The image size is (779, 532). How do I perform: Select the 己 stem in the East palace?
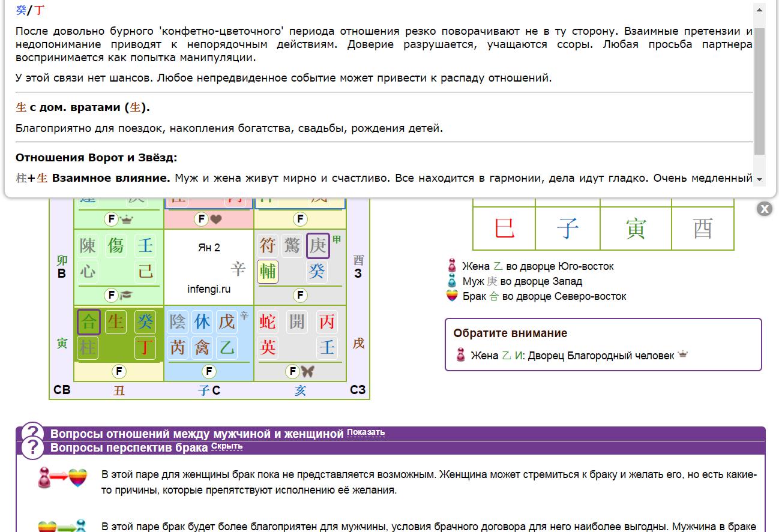[145, 271]
